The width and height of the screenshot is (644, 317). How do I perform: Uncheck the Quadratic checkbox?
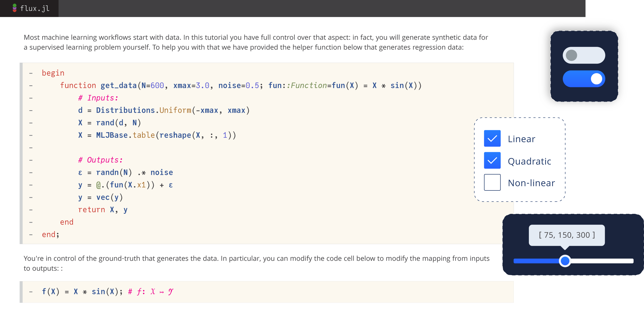pos(492,160)
